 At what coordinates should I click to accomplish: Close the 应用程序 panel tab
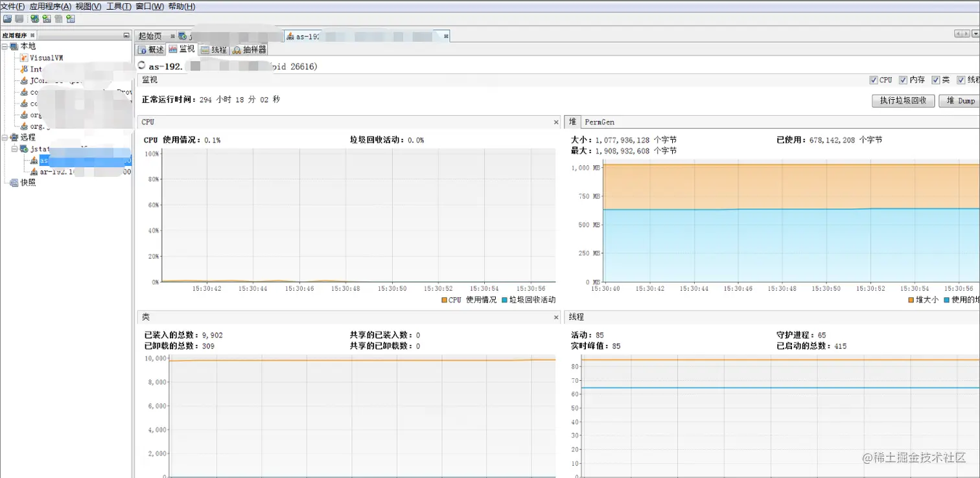tap(32, 35)
